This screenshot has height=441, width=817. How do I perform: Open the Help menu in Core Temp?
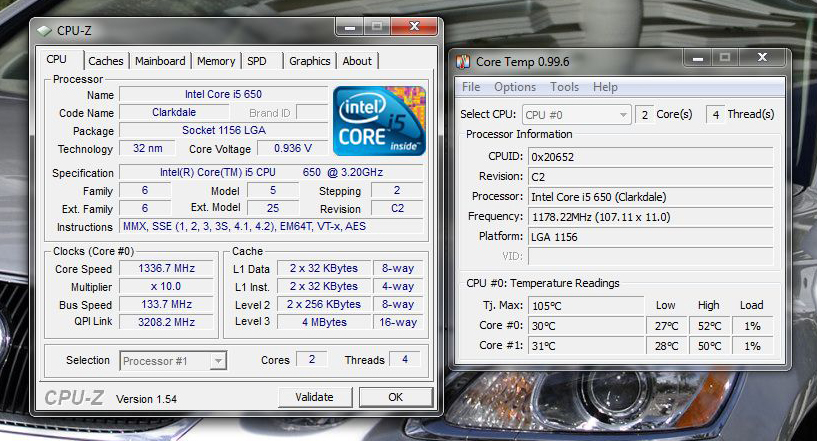605,87
